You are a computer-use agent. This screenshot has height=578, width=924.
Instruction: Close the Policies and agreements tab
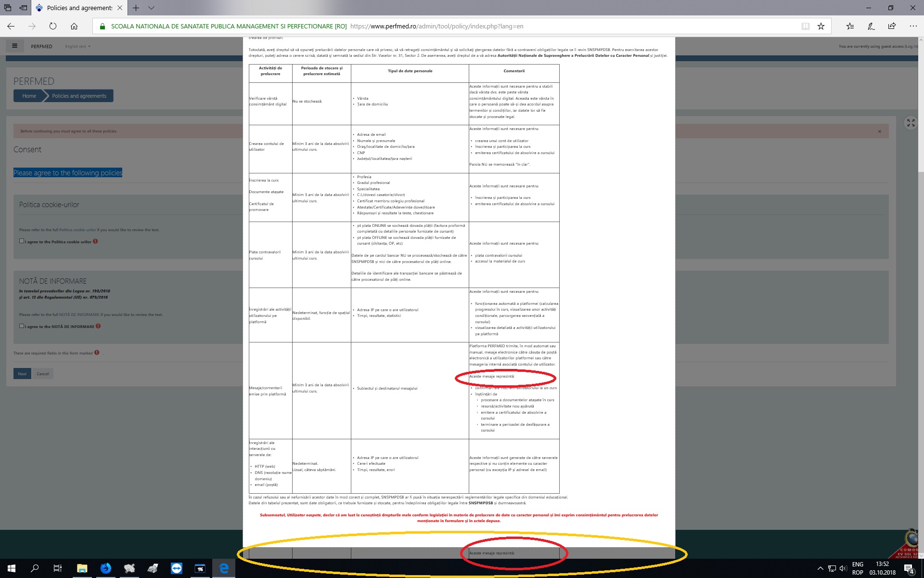pos(120,8)
